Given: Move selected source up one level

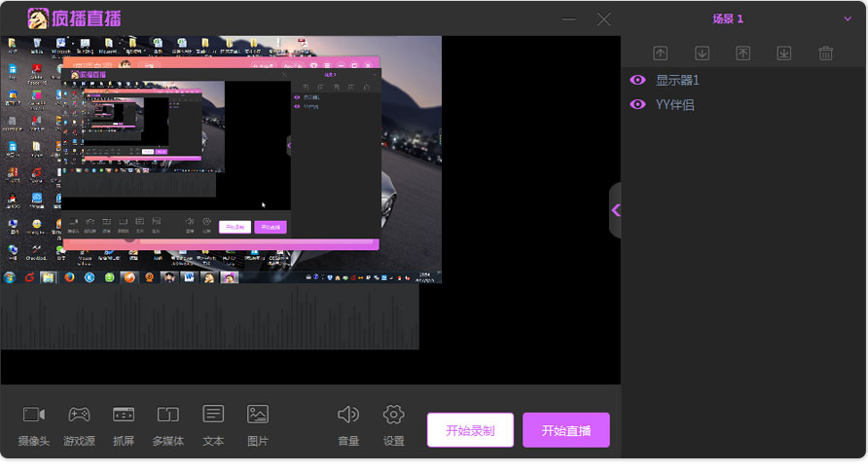Looking at the screenshot, I should (660, 54).
